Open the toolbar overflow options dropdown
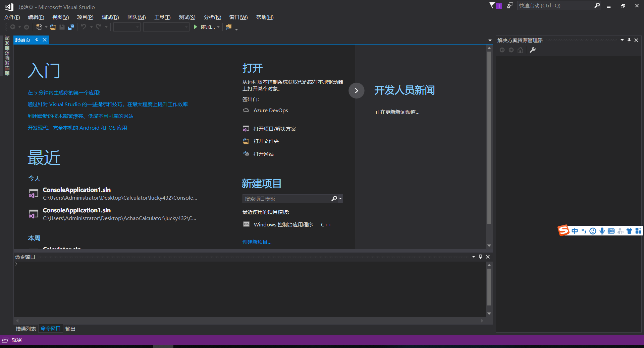Screen dimensions: 644x348 [236, 29]
